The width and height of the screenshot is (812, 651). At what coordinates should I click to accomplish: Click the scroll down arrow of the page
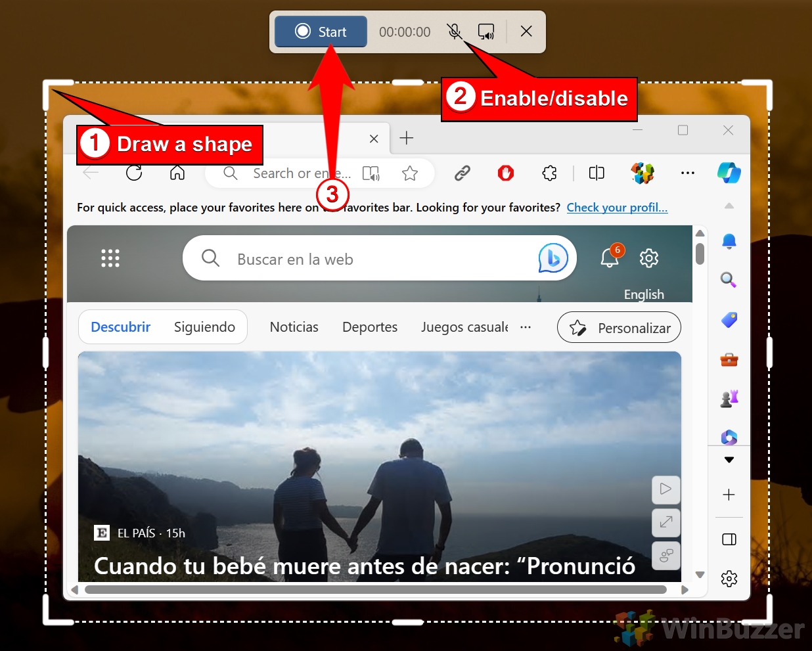coord(700,575)
